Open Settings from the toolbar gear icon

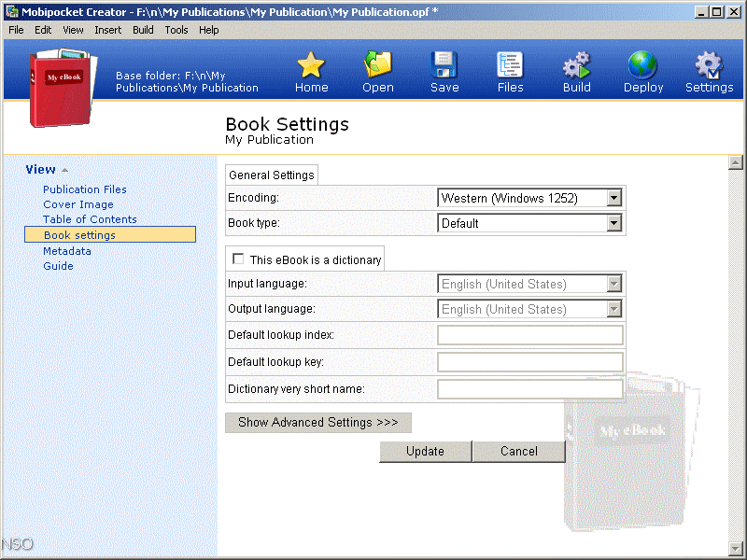click(709, 64)
